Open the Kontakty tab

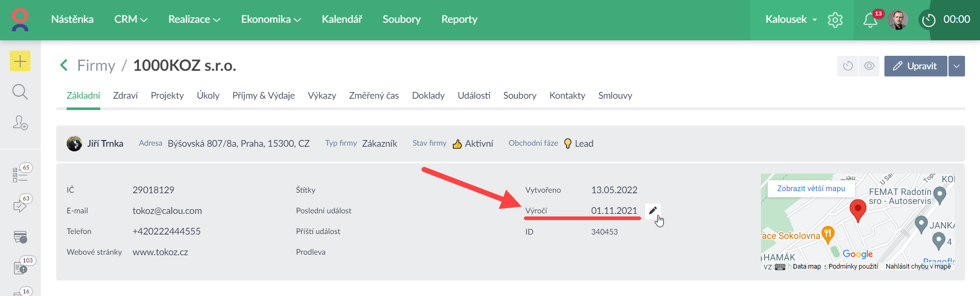[567, 96]
